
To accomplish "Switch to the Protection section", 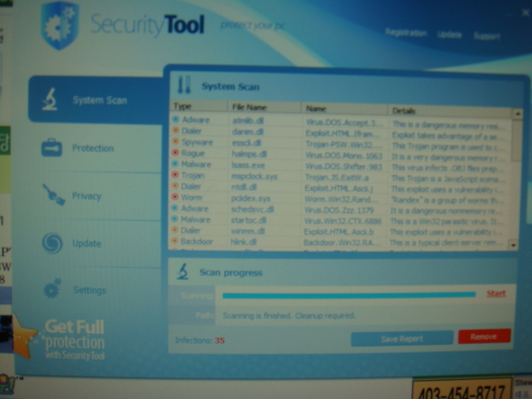I will tap(93, 148).
